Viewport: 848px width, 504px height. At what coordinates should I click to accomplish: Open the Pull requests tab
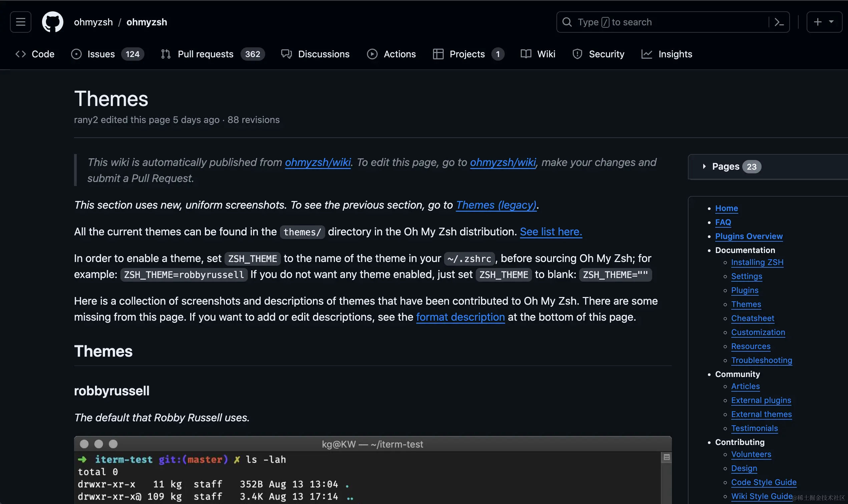(205, 54)
